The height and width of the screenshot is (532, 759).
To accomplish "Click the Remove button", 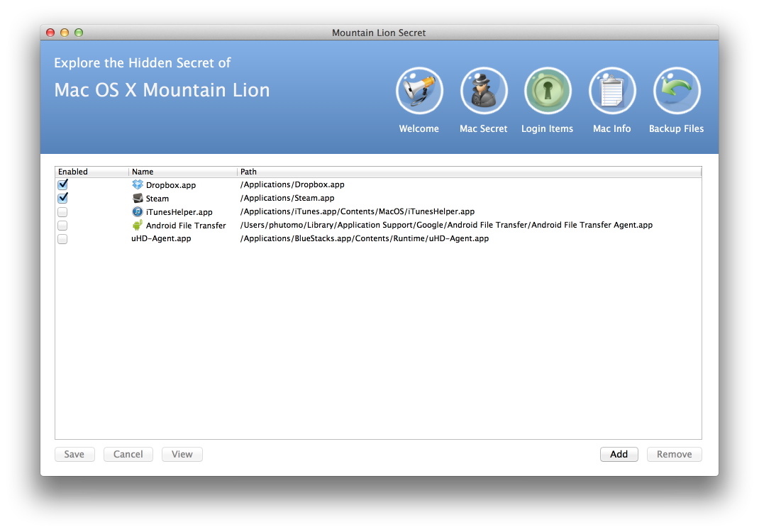I will pyautogui.click(x=675, y=454).
